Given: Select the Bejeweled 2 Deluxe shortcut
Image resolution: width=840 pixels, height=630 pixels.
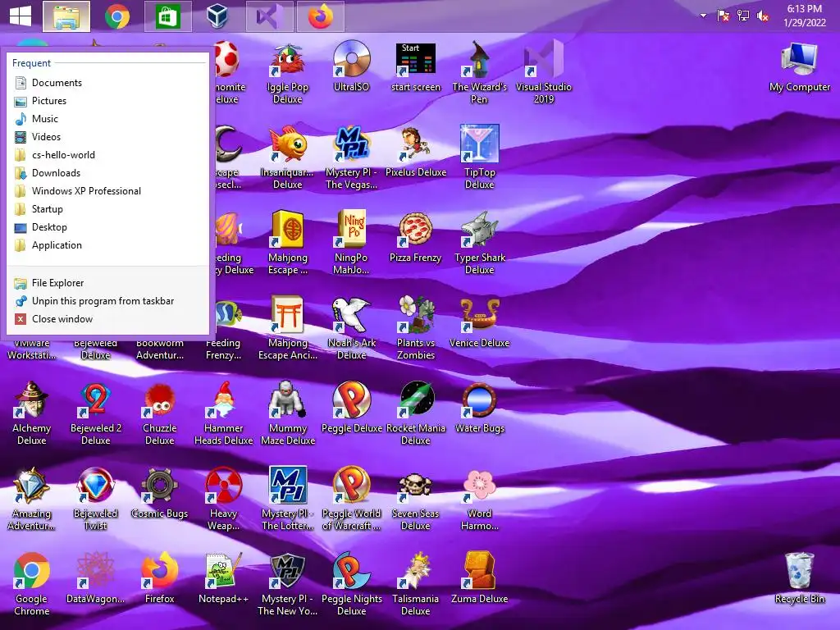Looking at the screenshot, I should point(95,413).
